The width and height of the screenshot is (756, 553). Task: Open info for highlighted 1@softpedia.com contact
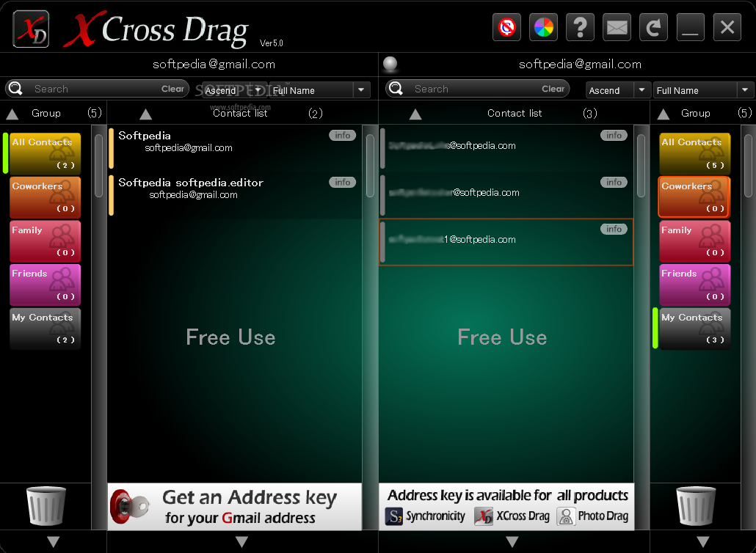pos(614,229)
